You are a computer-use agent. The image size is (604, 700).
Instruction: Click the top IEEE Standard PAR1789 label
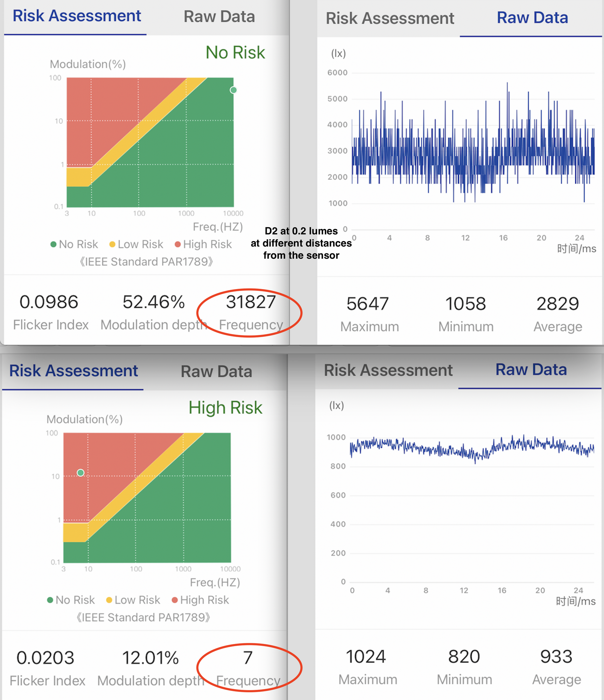(146, 262)
